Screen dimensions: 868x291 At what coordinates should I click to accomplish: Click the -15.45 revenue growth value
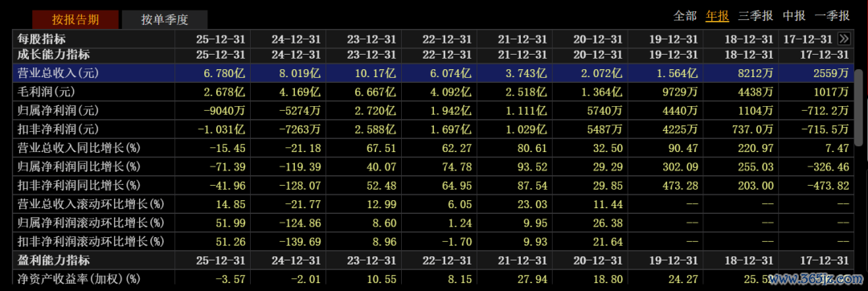coord(227,148)
